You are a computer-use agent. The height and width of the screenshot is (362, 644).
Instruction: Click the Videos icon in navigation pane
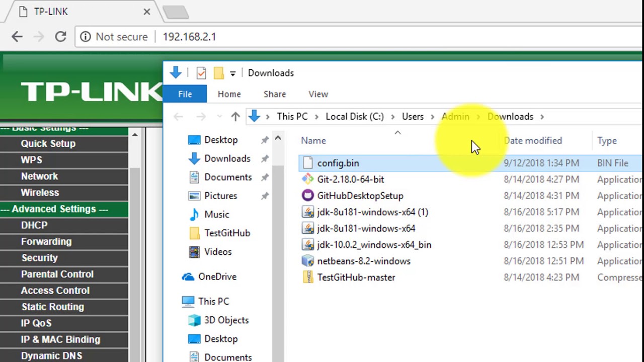click(194, 251)
